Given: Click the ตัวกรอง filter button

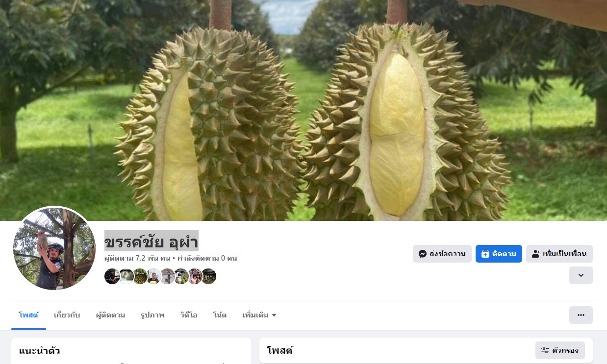Looking at the screenshot, I should (x=560, y=350).
